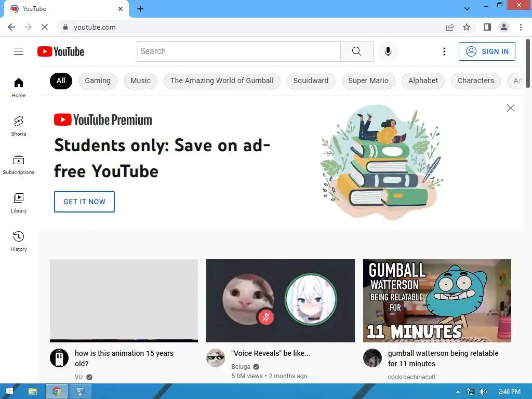The width and height of the screenshot is (532, 399).
Task: Select the Characters filter chip
Action: 476,81
